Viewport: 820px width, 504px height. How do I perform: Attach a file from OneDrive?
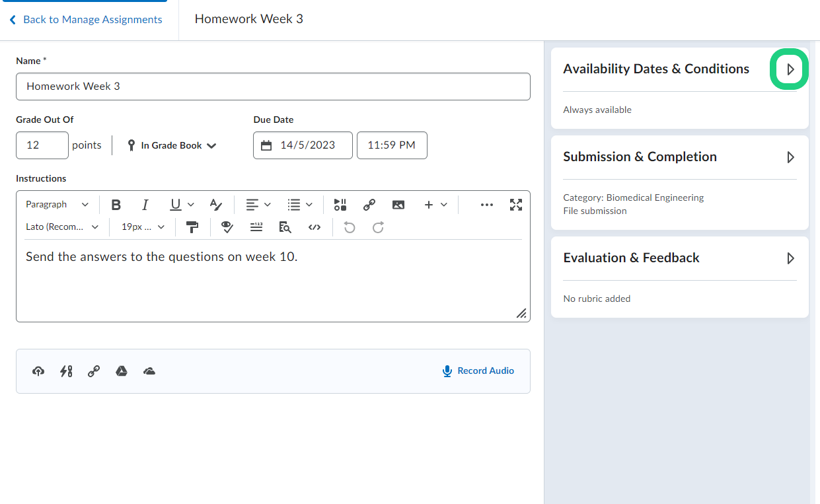click(x=149, y=371)
